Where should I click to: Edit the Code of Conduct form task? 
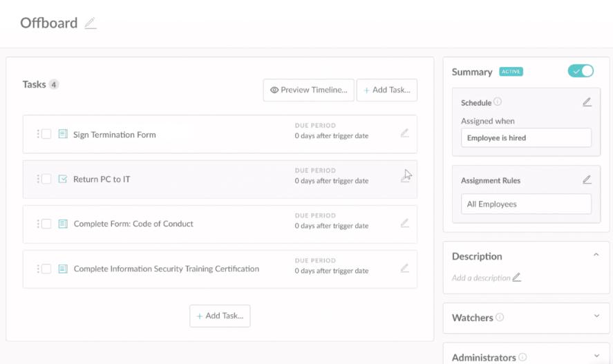[404, 223]
